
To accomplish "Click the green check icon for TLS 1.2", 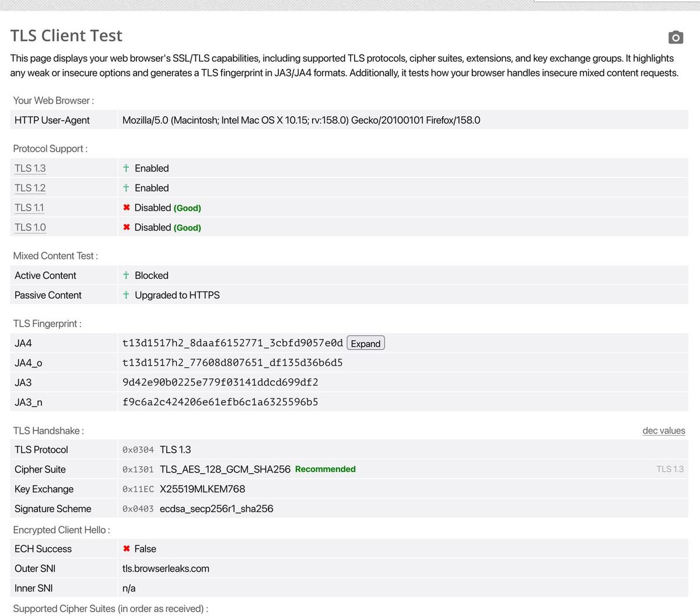I will [x=126, y=188].
